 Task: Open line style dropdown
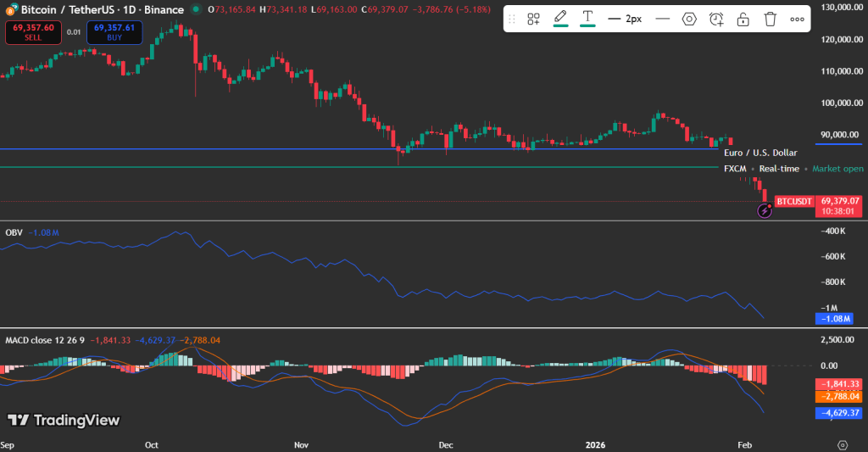pos(662,20)
